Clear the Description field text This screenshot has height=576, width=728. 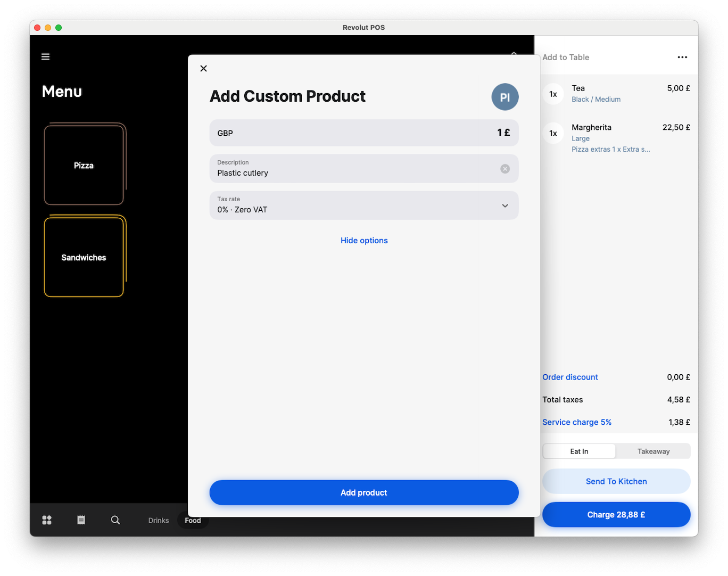504,169
